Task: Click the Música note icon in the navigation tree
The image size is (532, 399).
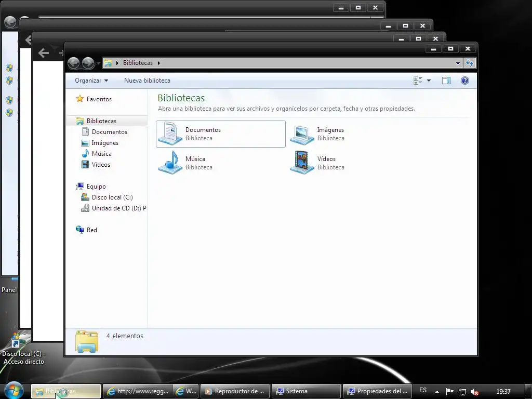Action: [x=85, y=153]
